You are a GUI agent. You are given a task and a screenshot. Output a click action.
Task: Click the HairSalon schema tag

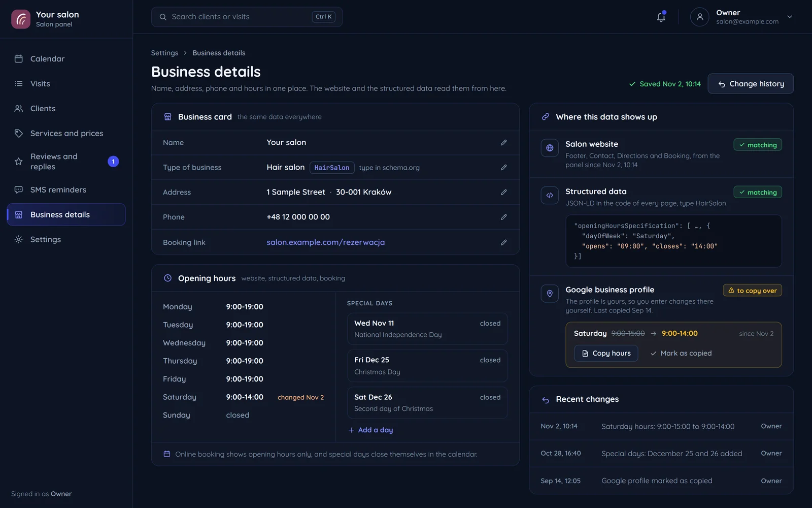(331, 168)
